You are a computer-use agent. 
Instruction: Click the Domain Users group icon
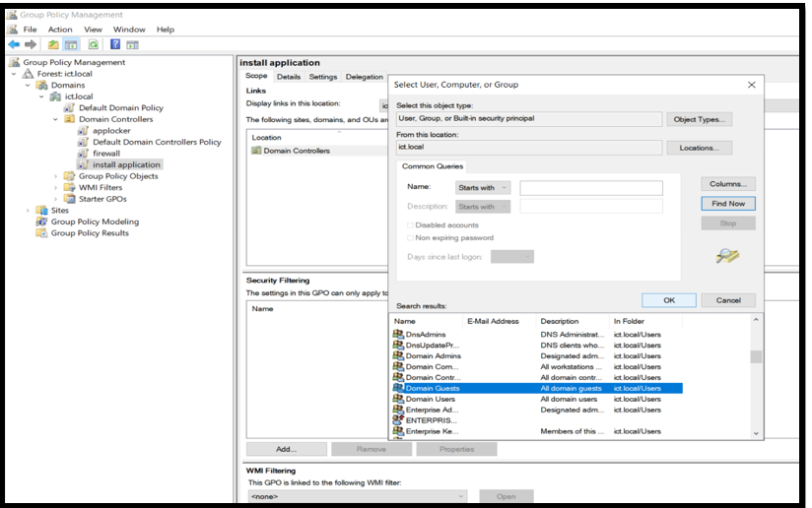(398, 399)
